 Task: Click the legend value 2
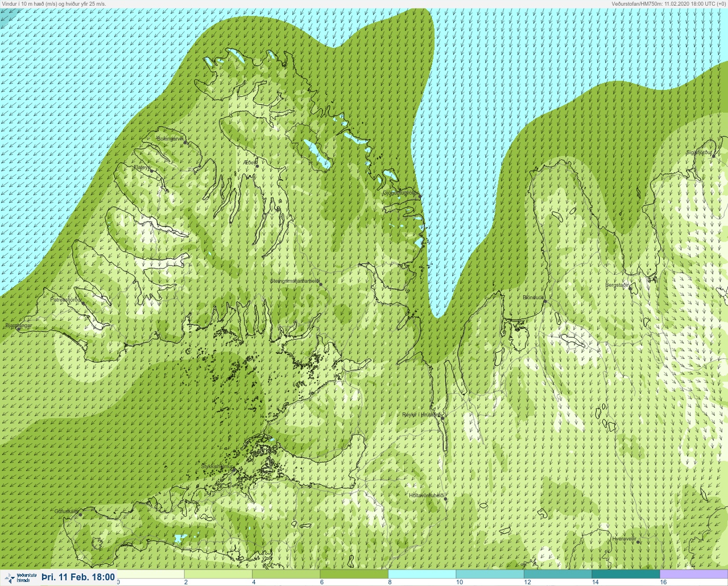coord(186,583)
